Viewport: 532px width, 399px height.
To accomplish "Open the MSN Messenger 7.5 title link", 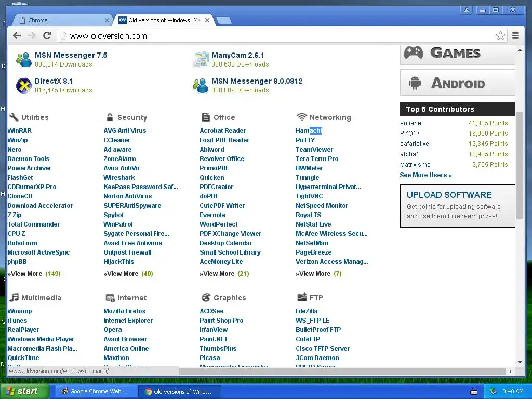I will pos(71,55).
